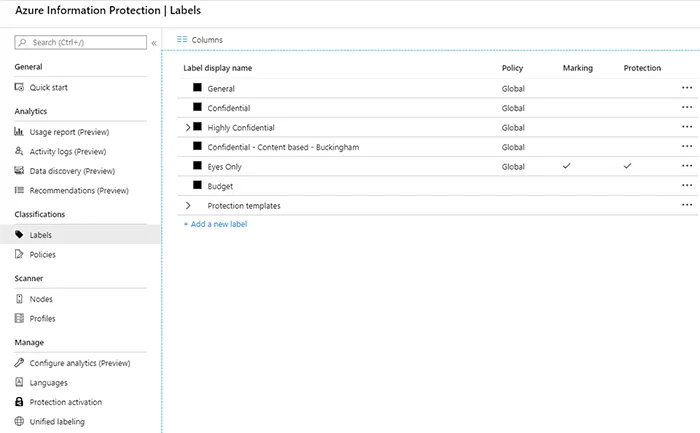Open the ellipsis menu for Highly Confidential
Image resolution: width=700 pixels, height=433 pixels.
coord(687,127)
